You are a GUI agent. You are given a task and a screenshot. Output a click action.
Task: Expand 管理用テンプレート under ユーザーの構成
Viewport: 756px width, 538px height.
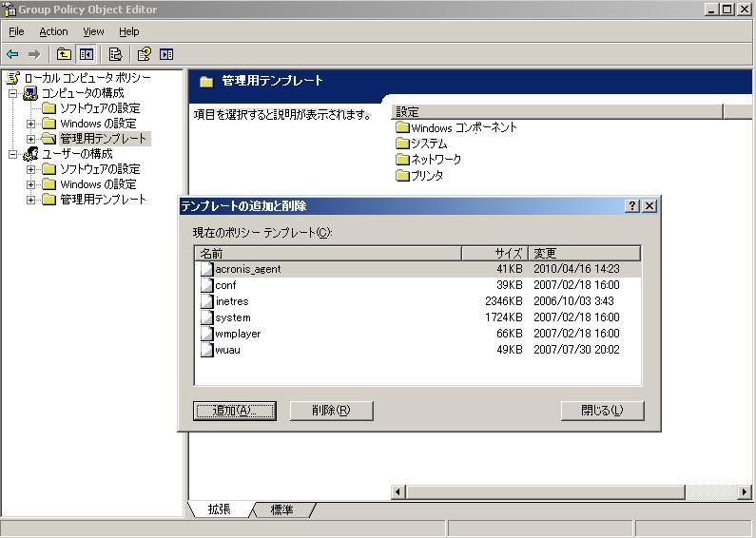coord(30,200)
